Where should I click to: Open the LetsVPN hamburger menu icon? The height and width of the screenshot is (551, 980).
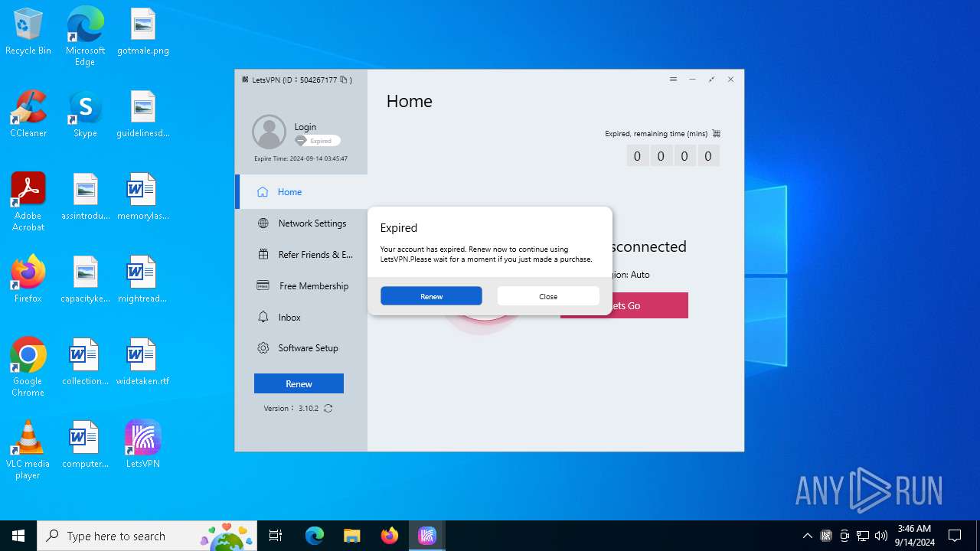point(673,80)
